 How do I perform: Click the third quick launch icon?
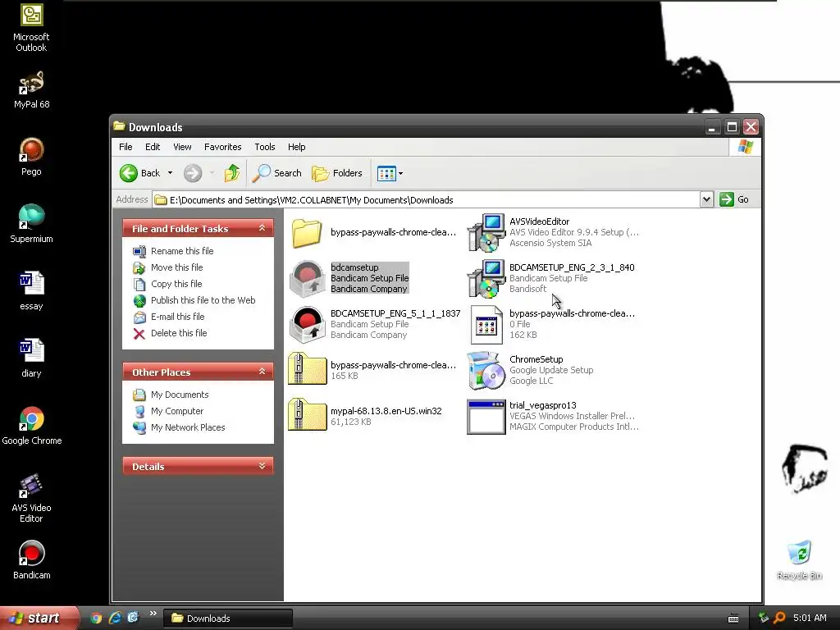pos(133,618)
